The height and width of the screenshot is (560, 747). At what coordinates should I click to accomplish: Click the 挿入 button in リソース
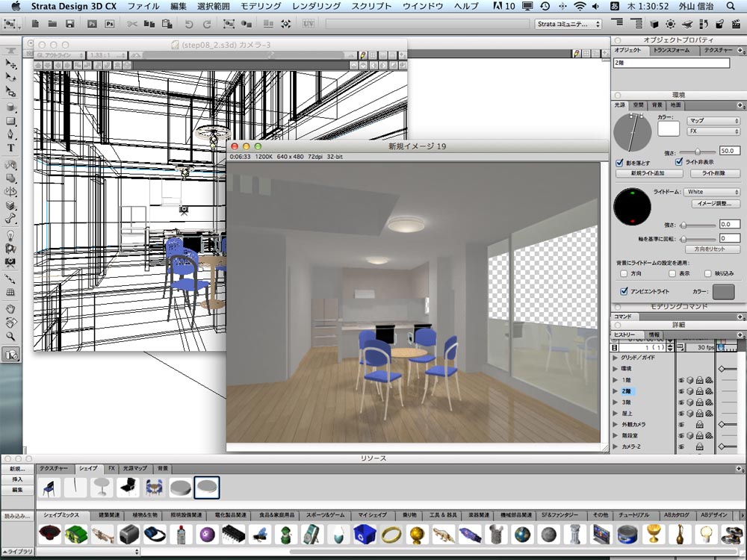tap(17, 479)
